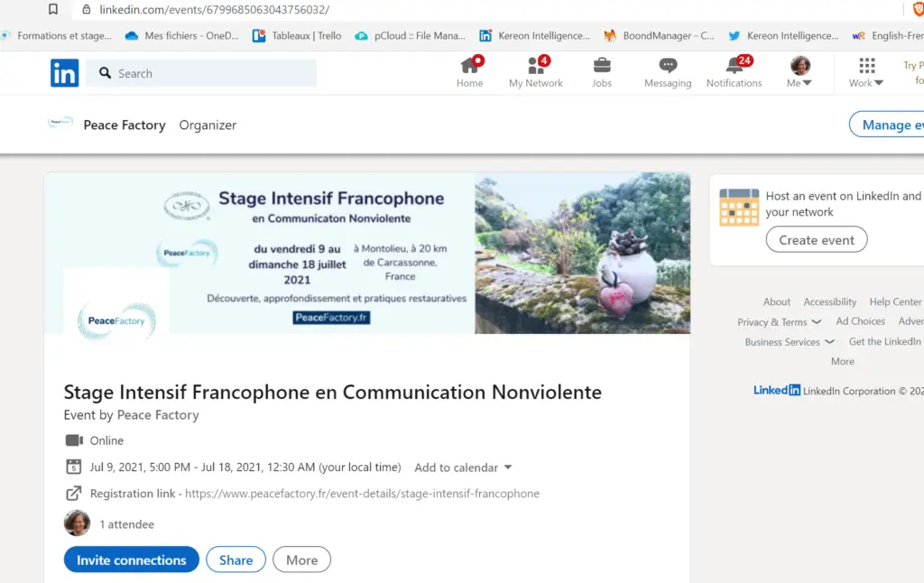Click the Create event button
The image size is (924, 583).
coord(816,240)
